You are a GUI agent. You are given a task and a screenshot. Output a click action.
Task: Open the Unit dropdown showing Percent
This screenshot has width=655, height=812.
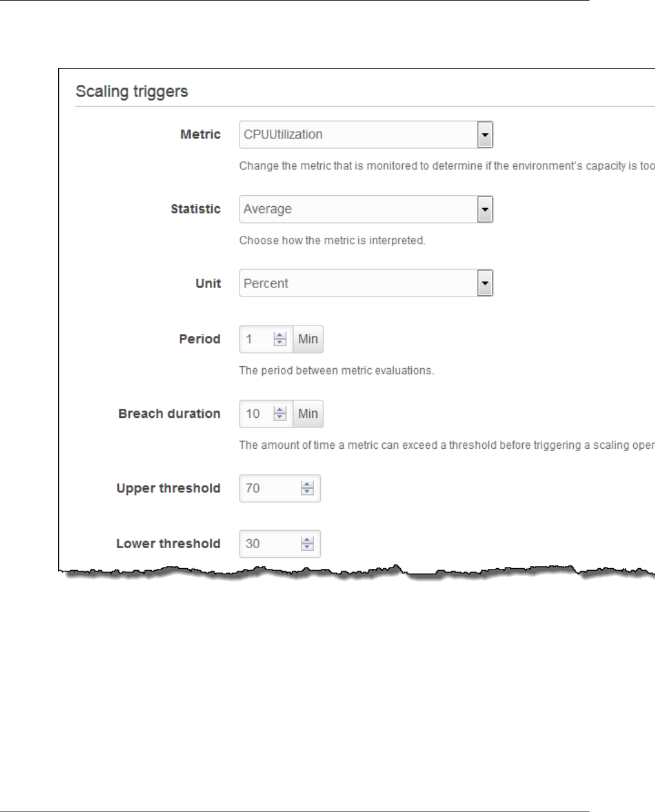tap(366, 283)
